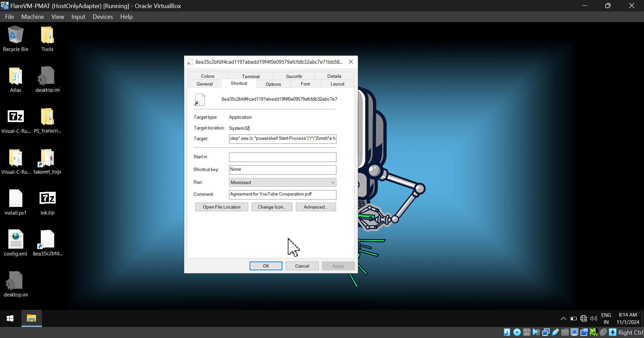
Task: Click the VirtualBox mouse integration icon
Action: click(x=603, y=332)
